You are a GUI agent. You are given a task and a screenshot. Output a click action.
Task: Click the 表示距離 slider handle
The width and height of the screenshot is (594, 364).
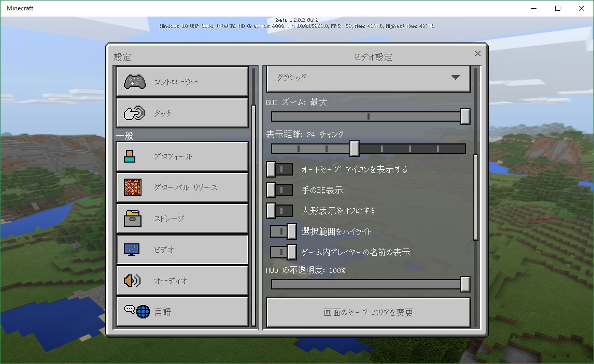[354, 148]
